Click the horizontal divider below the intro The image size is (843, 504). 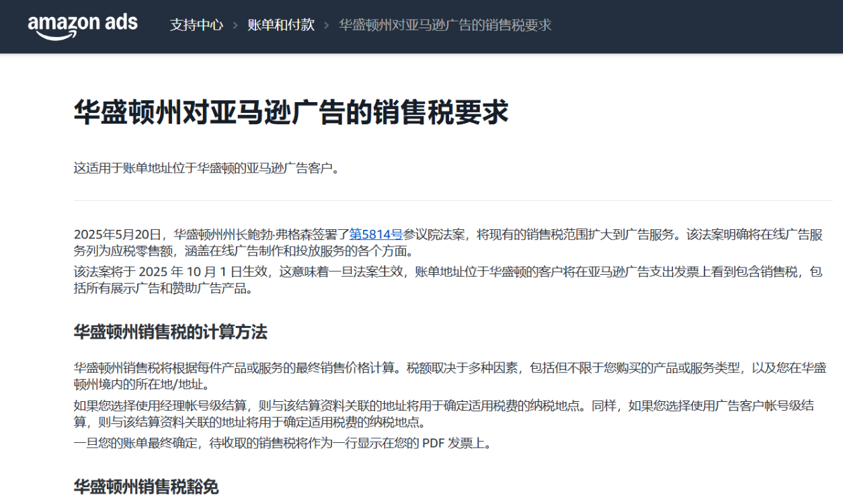[x=457, y=200]
